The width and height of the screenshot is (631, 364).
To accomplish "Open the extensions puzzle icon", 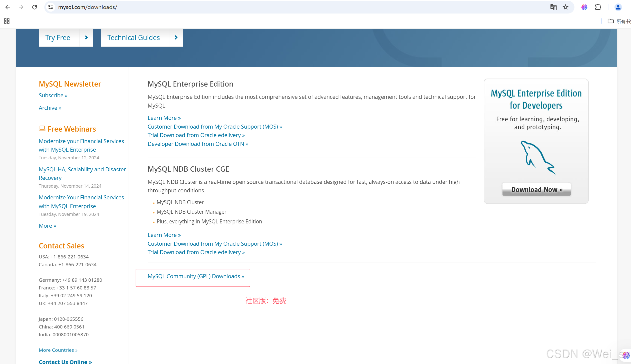I will pyautogui.click(x=598, y=7).
